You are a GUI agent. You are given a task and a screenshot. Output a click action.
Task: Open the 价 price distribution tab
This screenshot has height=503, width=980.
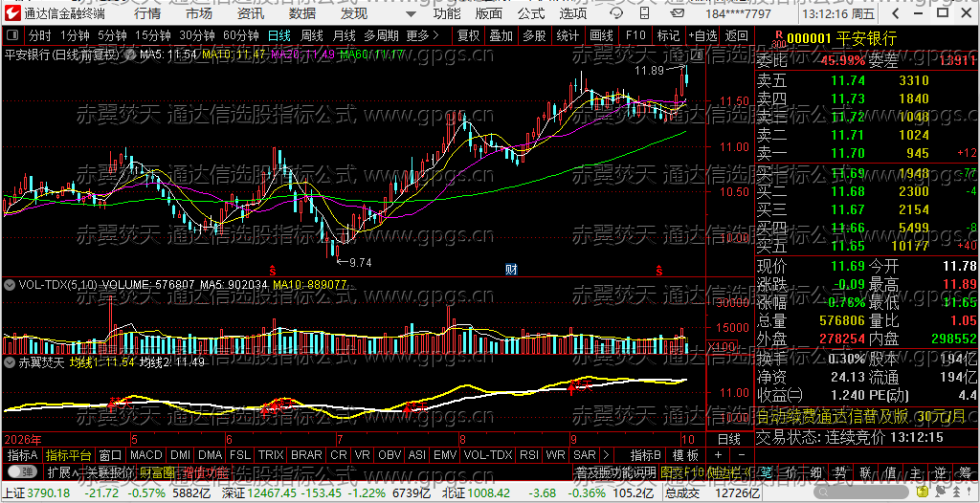click(791, 472)
